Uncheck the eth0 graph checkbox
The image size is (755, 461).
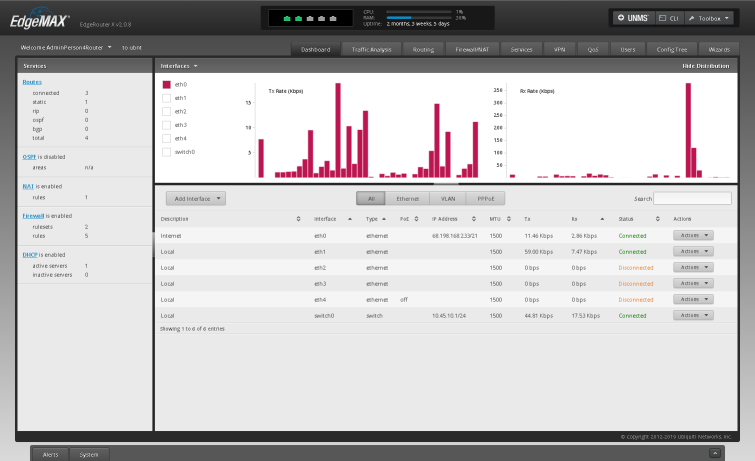click(167, 85)
